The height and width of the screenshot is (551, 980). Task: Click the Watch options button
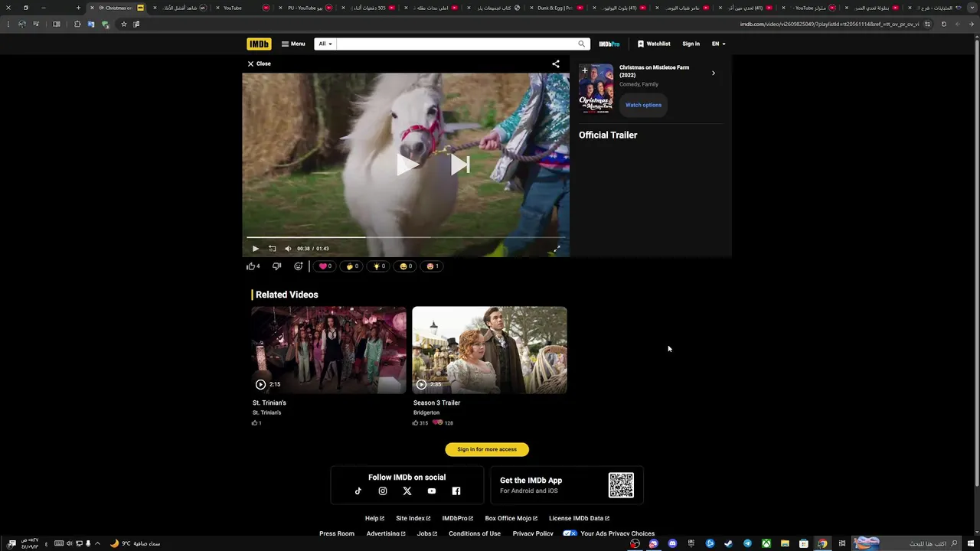point(643,105)
